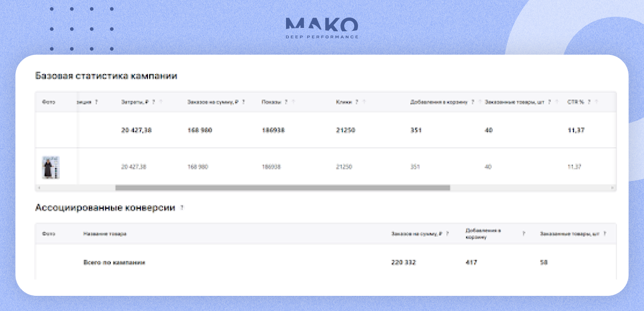Viewport: 644px width, 311px height.
Task: Sort by Заказанные товары arrow in top table
Action: tap(556, 102)
